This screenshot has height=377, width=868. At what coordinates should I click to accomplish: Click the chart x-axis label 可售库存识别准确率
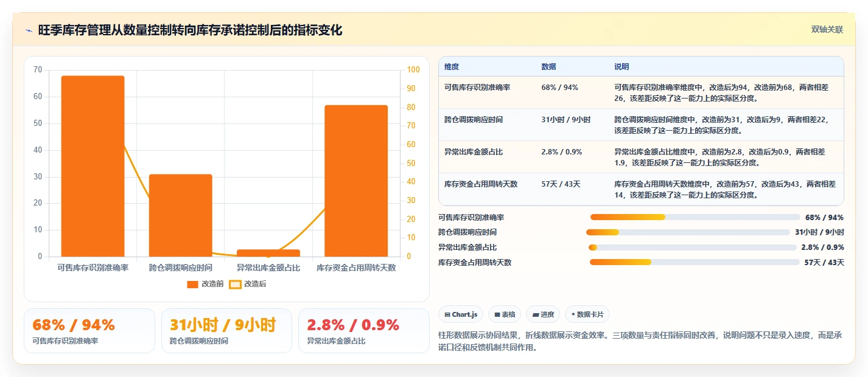point(93,268)
